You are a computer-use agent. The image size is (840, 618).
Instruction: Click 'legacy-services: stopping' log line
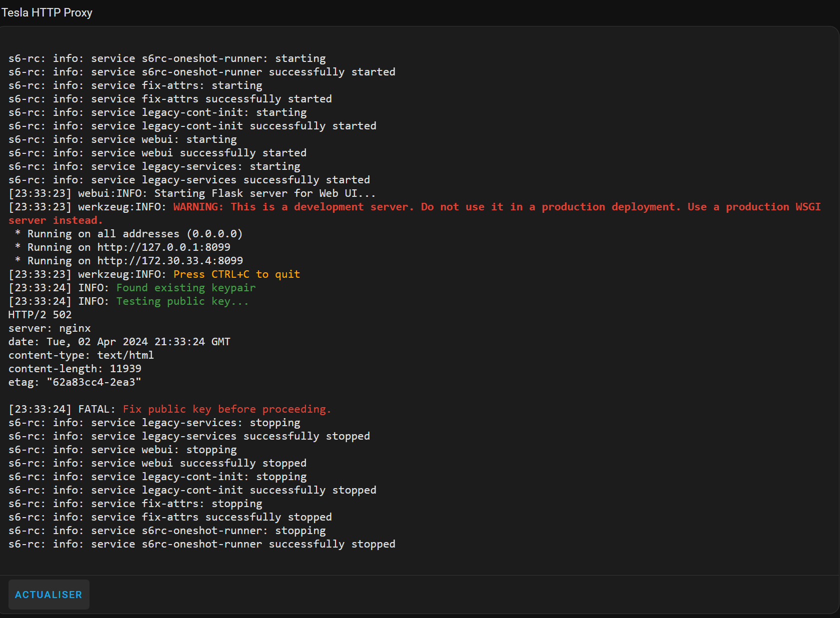pos(154,423)
